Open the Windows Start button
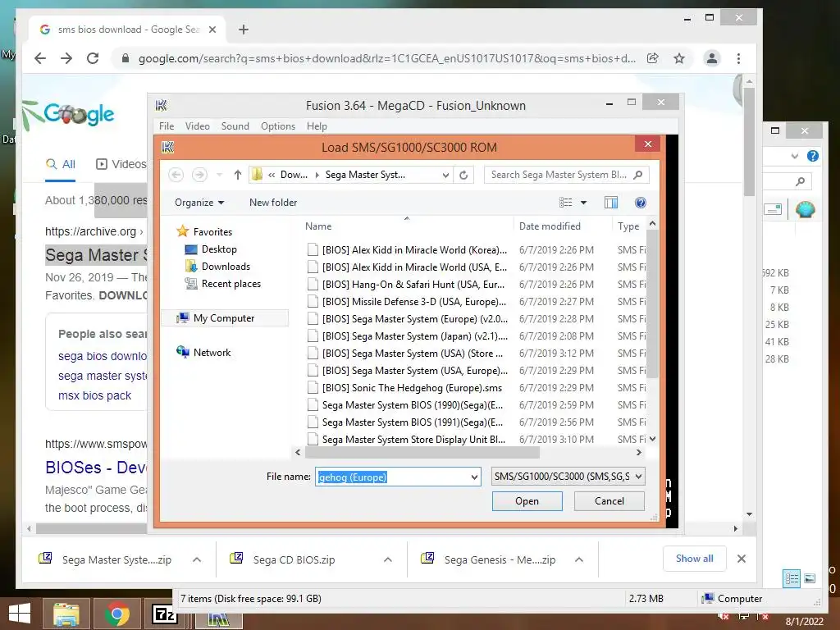The width and height of the screenshot is (840, 630). click(20, 614)
